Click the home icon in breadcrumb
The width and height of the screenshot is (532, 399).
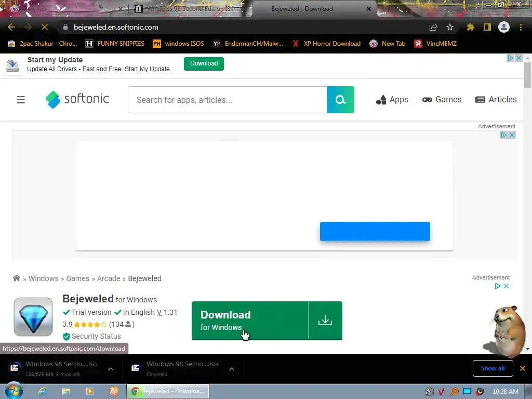tap(16, 278)
